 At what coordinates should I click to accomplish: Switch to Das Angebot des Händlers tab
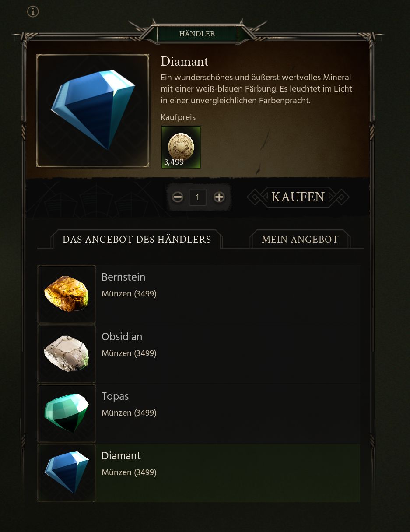137,240
